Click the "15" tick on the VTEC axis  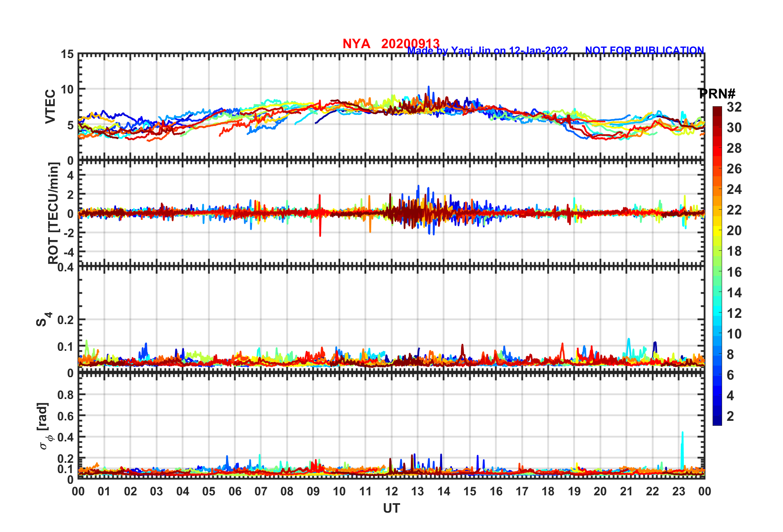(68, 54)
